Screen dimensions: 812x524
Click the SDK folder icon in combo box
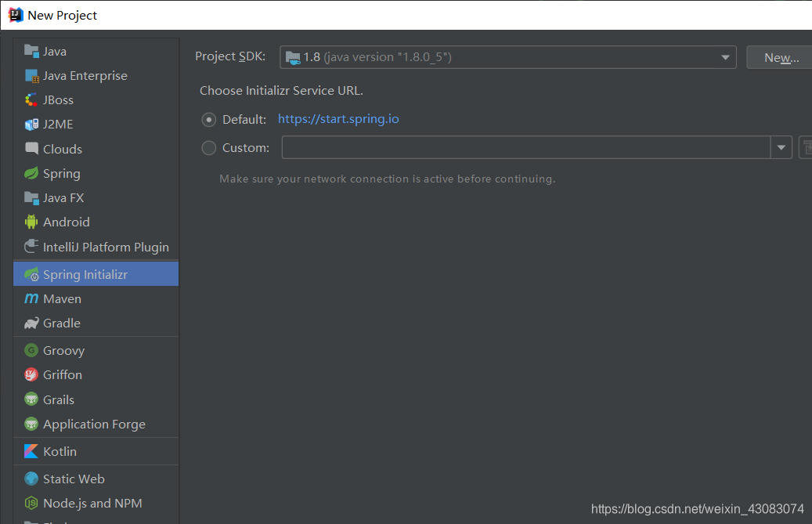tap(293, 57)
